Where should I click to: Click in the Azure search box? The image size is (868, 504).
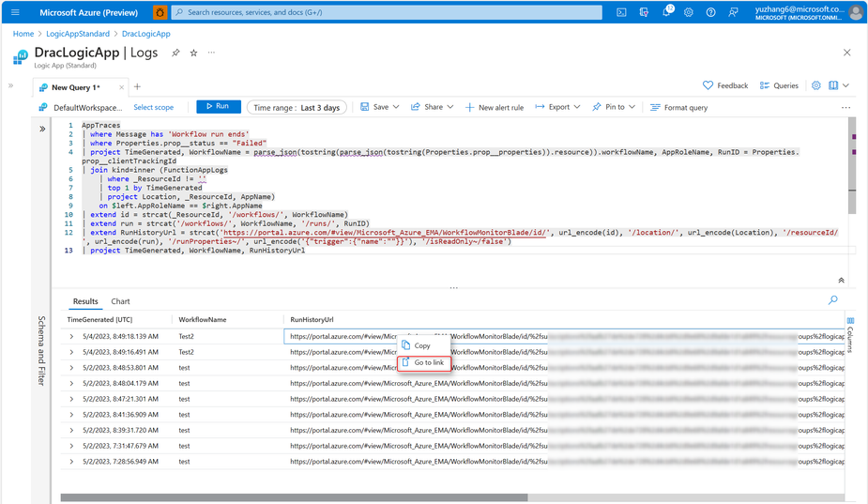(387, 12)
